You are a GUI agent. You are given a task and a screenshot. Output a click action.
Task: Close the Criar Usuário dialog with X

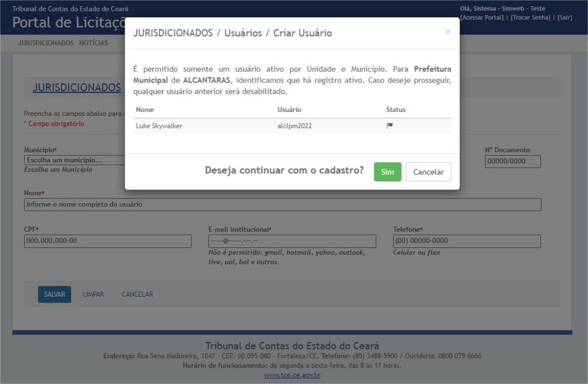[448, 32]
